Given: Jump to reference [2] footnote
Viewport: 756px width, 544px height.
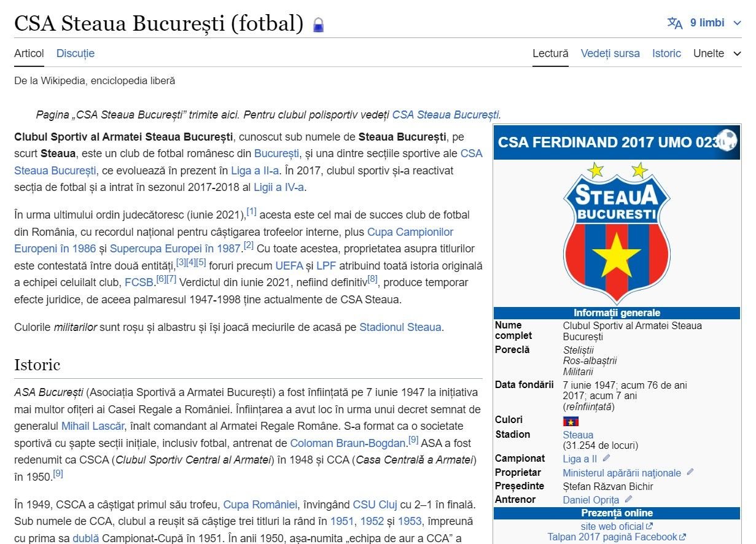Looking at the screenshot, I should click(248, 246).
